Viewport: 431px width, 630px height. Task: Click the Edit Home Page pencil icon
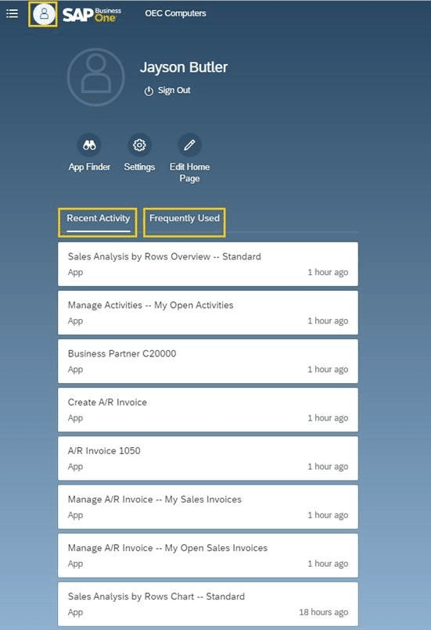(190, 145)
